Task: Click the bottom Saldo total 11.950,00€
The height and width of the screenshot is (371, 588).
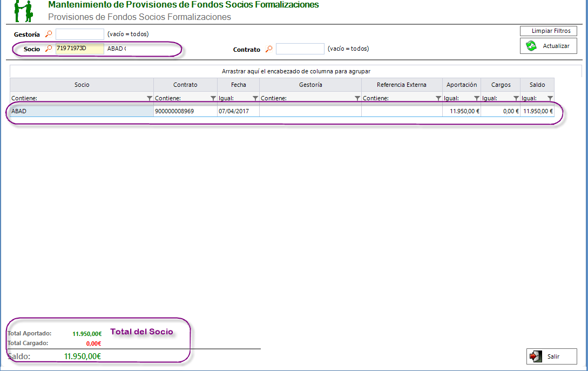Action: [x=83, y=356]
